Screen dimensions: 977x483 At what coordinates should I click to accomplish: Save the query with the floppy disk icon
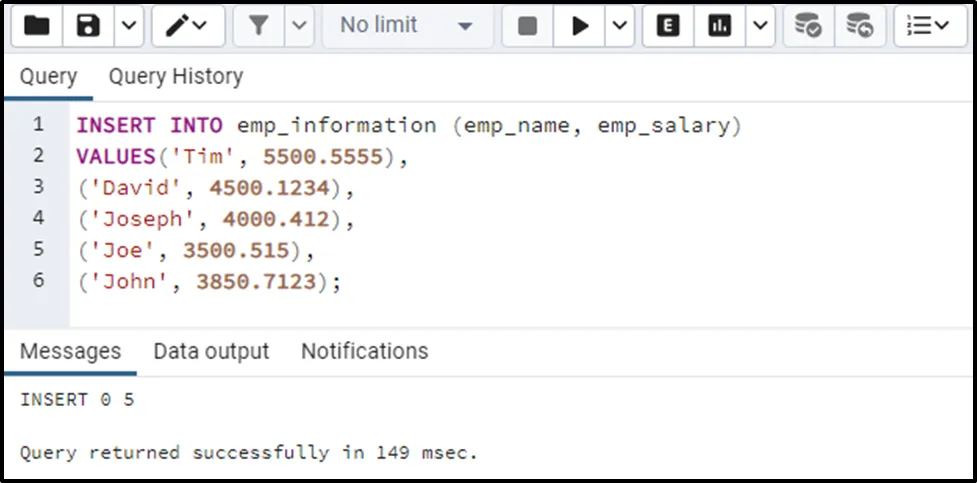[x=89, y=27]
